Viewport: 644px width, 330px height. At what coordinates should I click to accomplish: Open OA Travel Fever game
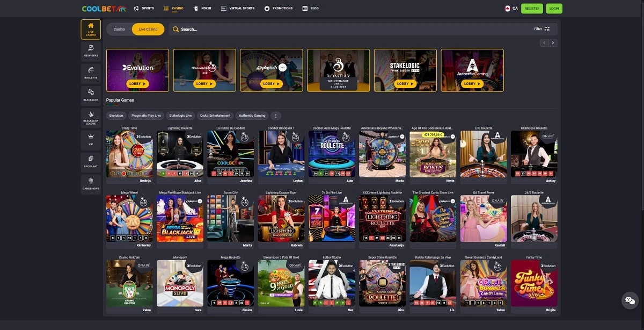click(484, 218)
